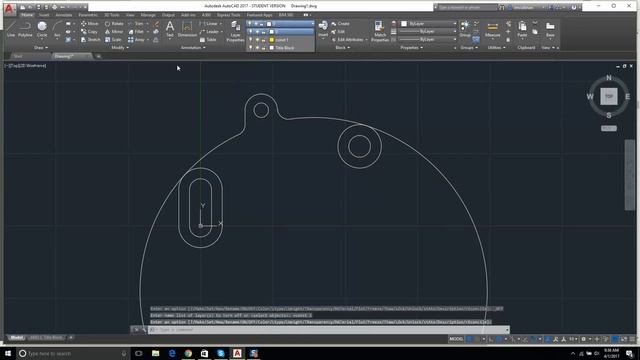Switch to the Annotate ribbon tab
This screenshot has height=360, width=640.
coord(64,15)
